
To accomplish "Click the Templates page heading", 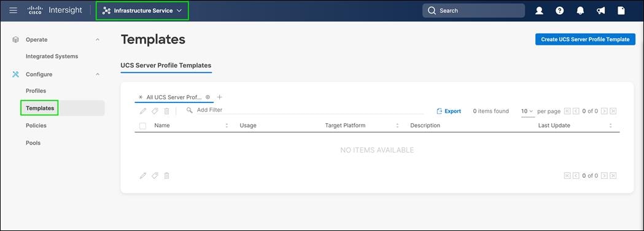I will tap(153, 39).
